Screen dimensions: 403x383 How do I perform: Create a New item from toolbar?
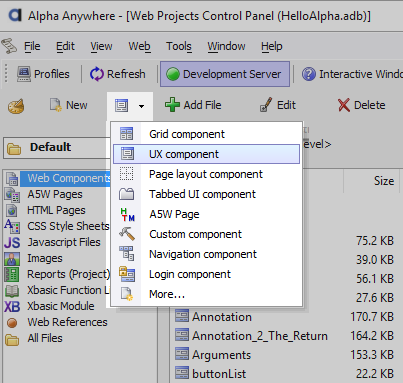[x=68, y=105]
